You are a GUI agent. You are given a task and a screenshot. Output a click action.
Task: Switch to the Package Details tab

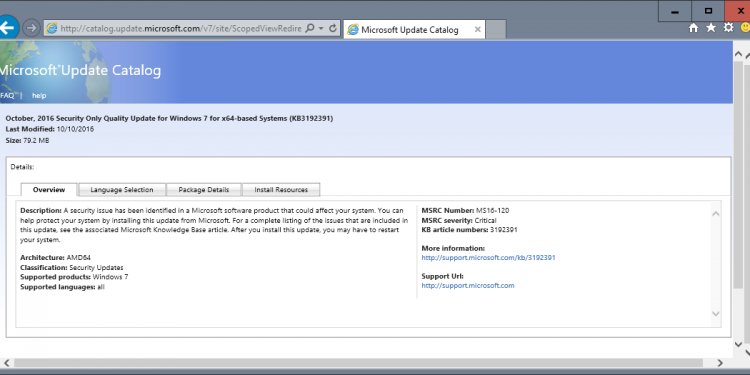[204, 190]
